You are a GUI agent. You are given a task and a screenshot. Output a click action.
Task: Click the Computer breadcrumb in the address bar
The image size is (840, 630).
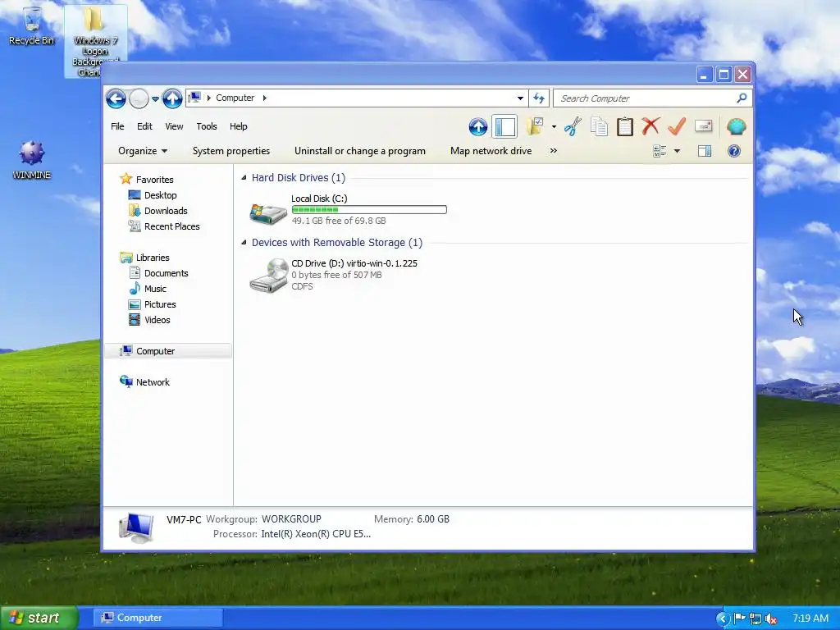click(235, 98)
